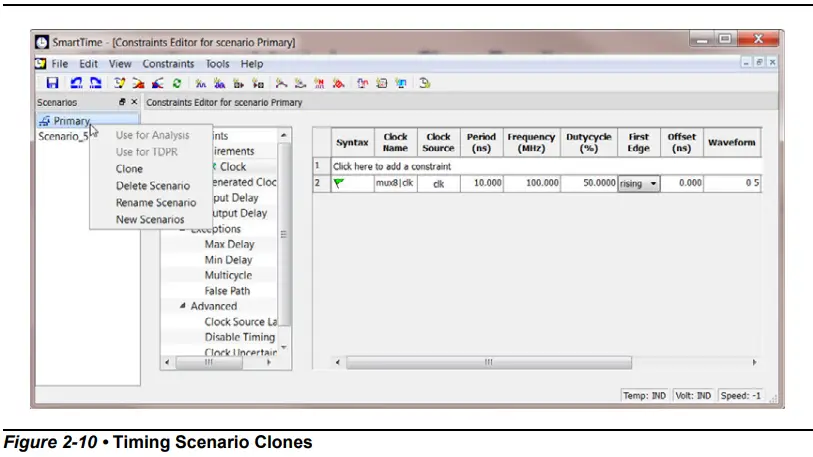Click the table horizontal scrollbar thumb
The height and width of the screenshot is (457, 813).
(489, 362)
